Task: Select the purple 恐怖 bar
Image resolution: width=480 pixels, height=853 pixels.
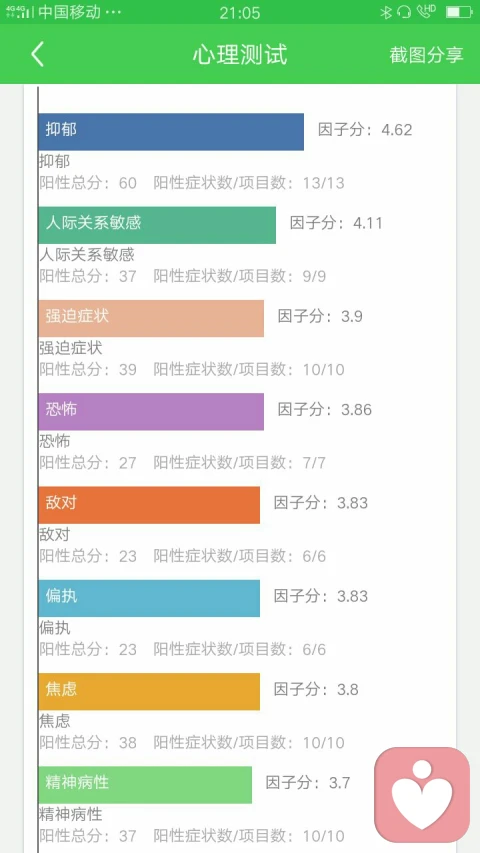Action: click(151, 412)
